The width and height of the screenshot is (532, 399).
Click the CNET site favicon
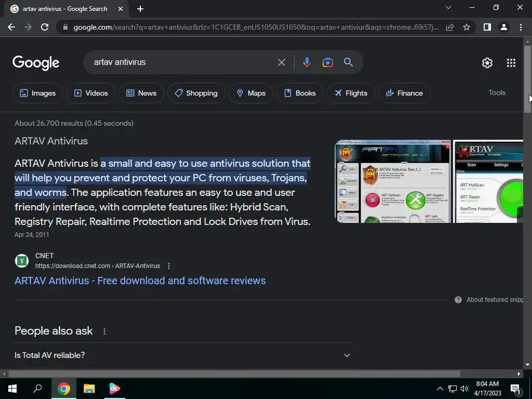click(22, 261)
